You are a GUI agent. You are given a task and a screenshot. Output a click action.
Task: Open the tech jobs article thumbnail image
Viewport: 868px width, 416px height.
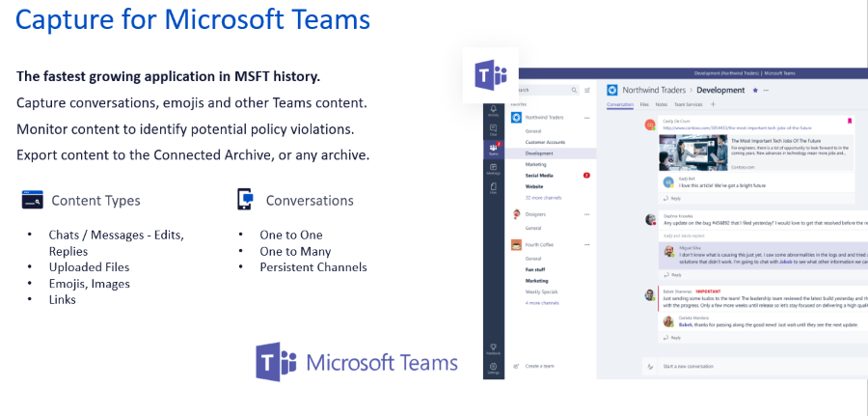692,153
